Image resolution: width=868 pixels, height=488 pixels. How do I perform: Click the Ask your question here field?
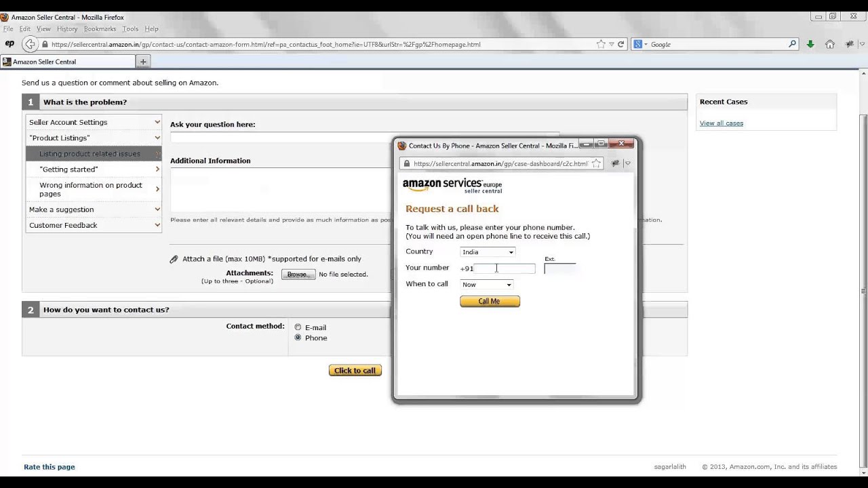click(365, 137)
